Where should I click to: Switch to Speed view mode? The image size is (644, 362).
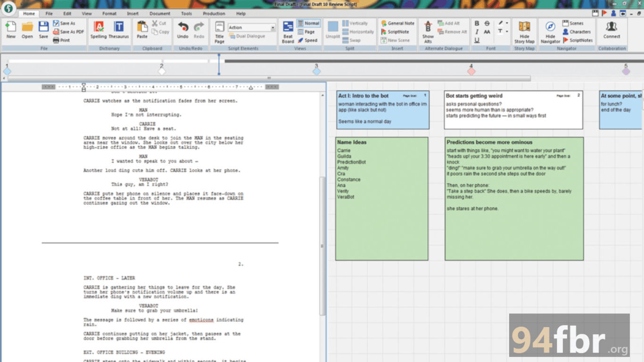307,40
